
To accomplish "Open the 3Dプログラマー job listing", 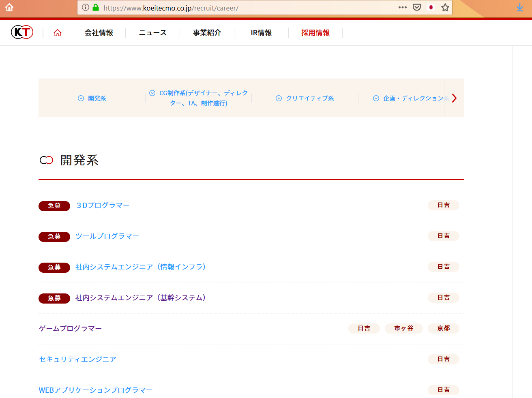I will tap(103, 205).
